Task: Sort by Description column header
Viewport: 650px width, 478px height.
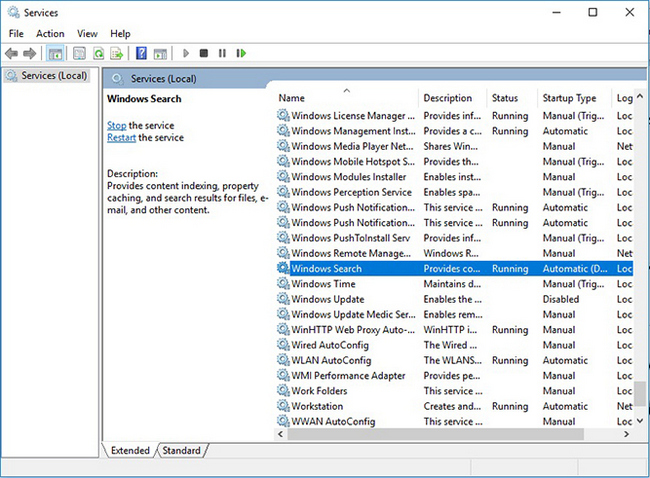Action: [x=452, y=98]
